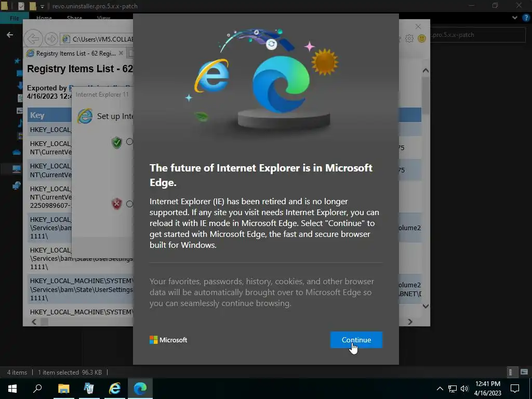532x399 pixels.
Task: Click the smiley feedback icon
Action: pyautogui.click(x=422, y=38)
